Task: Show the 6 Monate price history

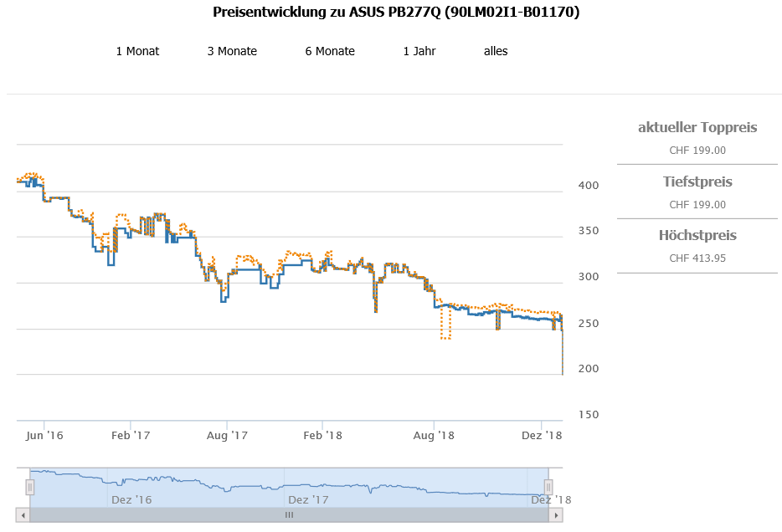Action: (x=330, y=51)
